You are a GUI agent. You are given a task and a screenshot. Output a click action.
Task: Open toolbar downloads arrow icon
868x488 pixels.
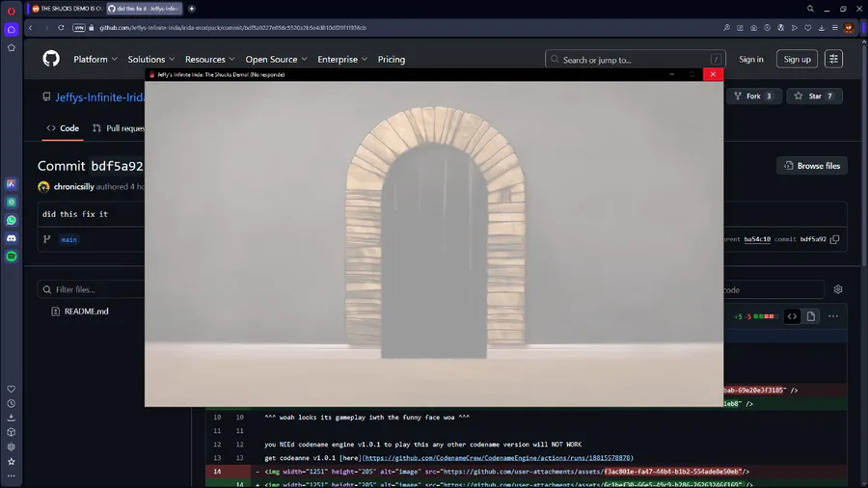(822, 28)
